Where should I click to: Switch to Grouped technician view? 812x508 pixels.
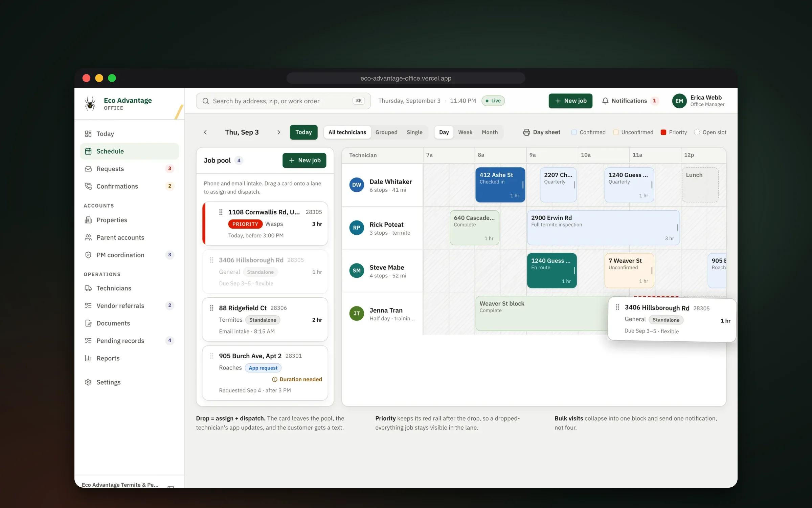[x=386, y=132]
